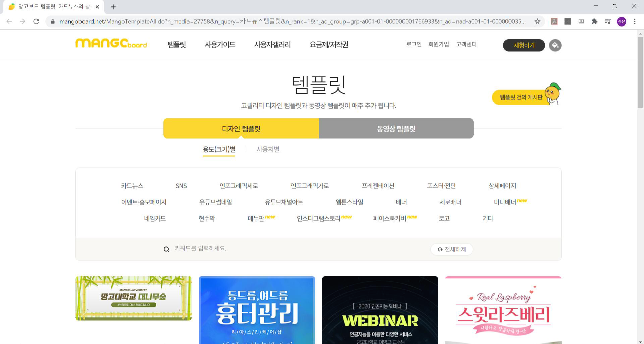Open the 망고대학교 대나무숲 template thumbnail

click(133, 298)
